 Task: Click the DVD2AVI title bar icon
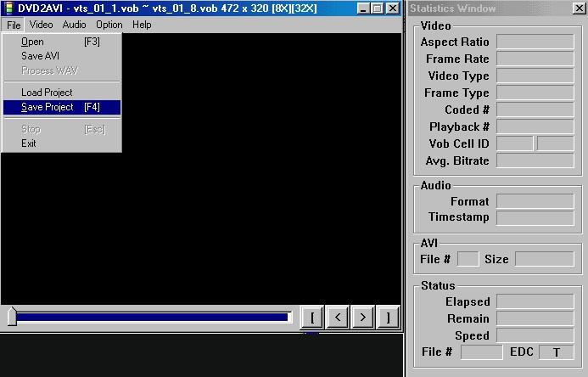(8, 8)
